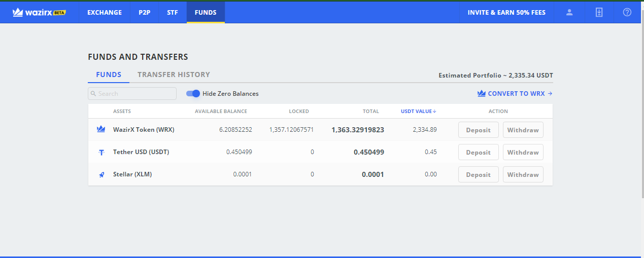The height and width of the screenshot is (258, 644).
Task: Click the WazirX logo in header
Action: pyautogui.click(x=39, y=12)
